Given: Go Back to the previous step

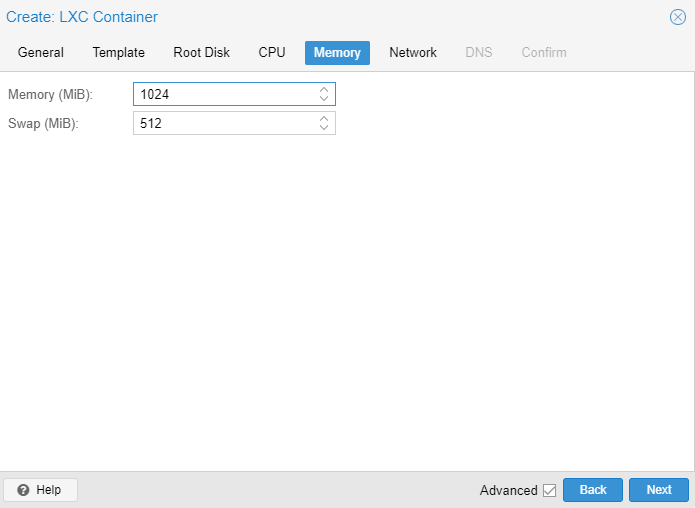Looking at the screenshot, I should point(593,490).
